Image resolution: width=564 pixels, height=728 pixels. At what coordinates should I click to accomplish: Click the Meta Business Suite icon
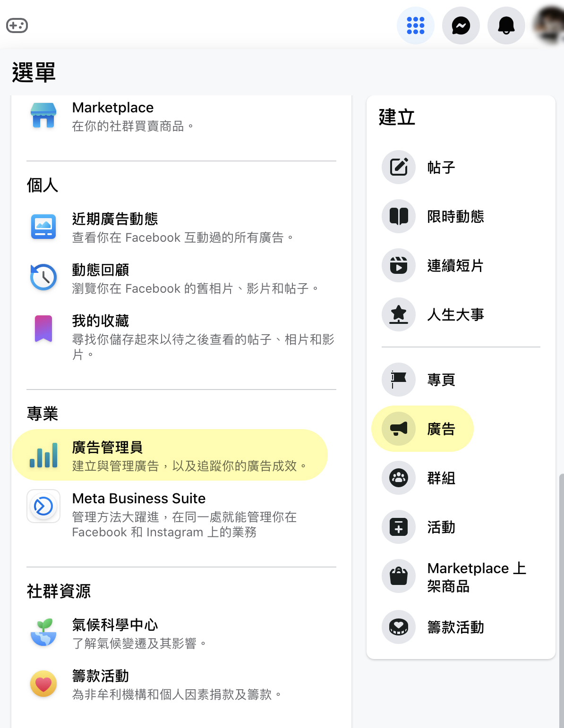[43, 506]
